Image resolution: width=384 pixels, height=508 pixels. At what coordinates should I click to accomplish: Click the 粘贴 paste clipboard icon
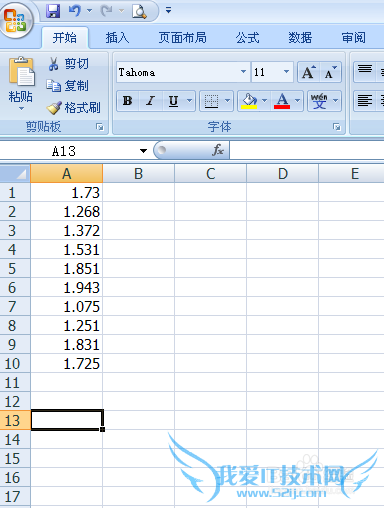[x=21, y=71]
